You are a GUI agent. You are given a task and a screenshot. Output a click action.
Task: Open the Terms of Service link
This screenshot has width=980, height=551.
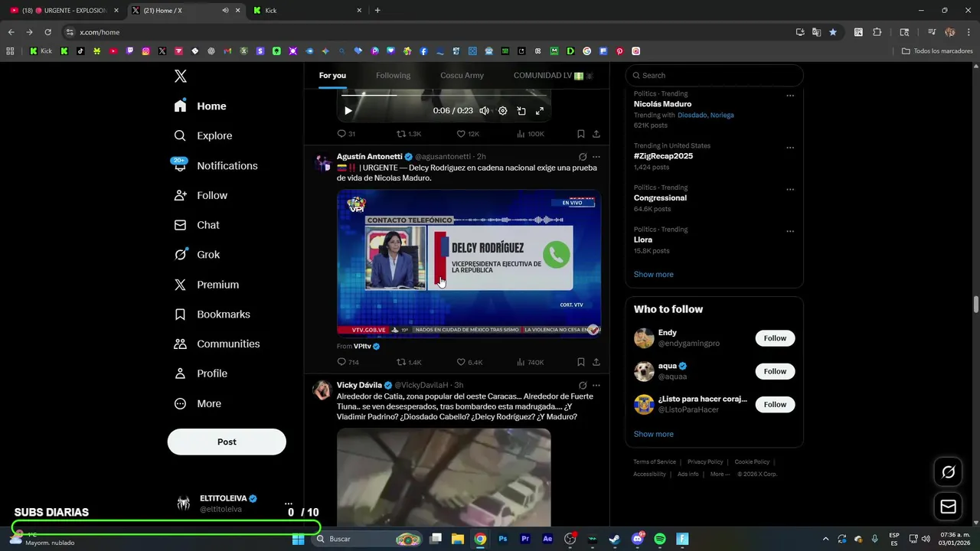pyautogui.click(x=655, y=462)
